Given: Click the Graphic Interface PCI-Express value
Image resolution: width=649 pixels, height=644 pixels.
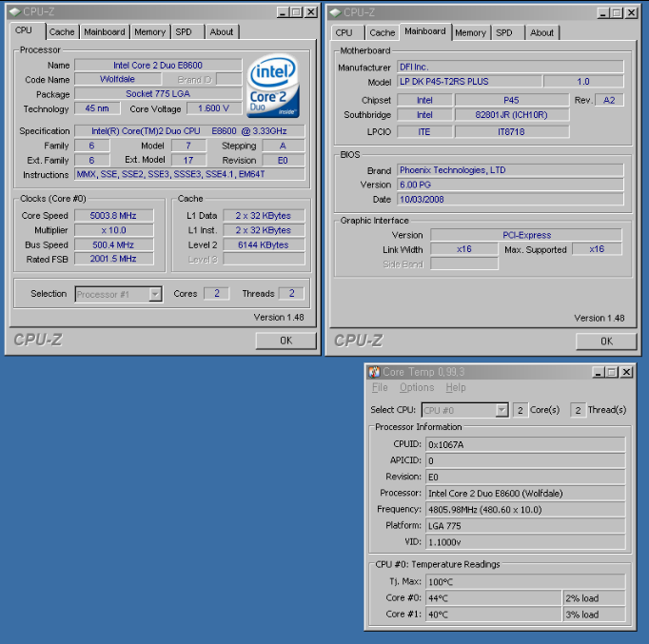Looking at the screenshot, I should point(526,235).
